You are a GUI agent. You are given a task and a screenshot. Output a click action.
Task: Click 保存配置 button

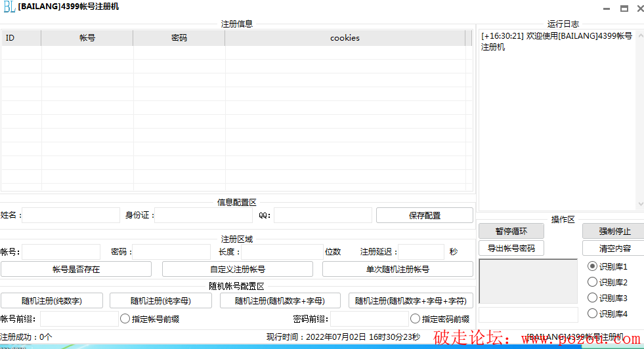coord(424,215)
